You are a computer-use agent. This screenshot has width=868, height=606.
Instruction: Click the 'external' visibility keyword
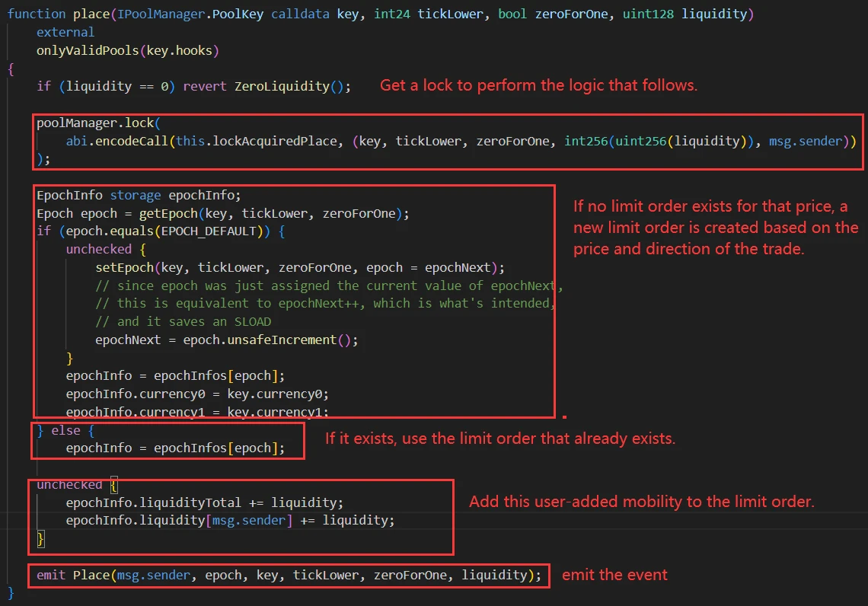(65, 32)
